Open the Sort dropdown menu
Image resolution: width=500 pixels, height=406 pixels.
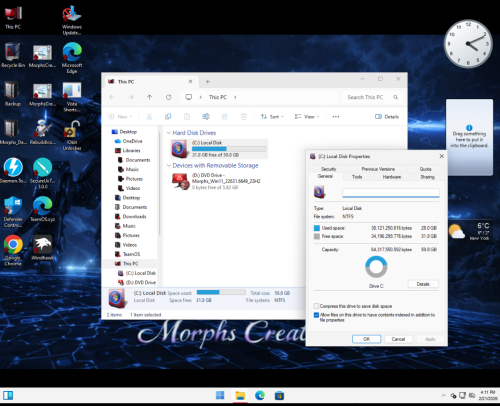[x=272, y=117]
